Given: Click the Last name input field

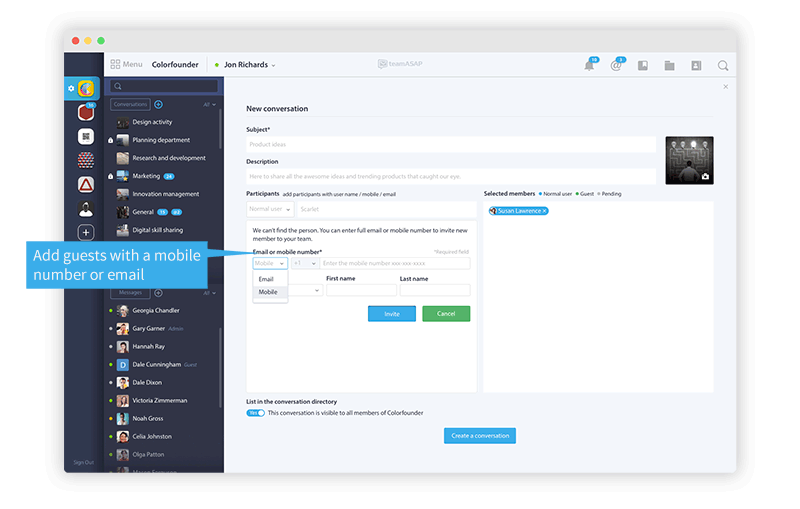Looking at the screenshot, I should (x=435, y=291).
